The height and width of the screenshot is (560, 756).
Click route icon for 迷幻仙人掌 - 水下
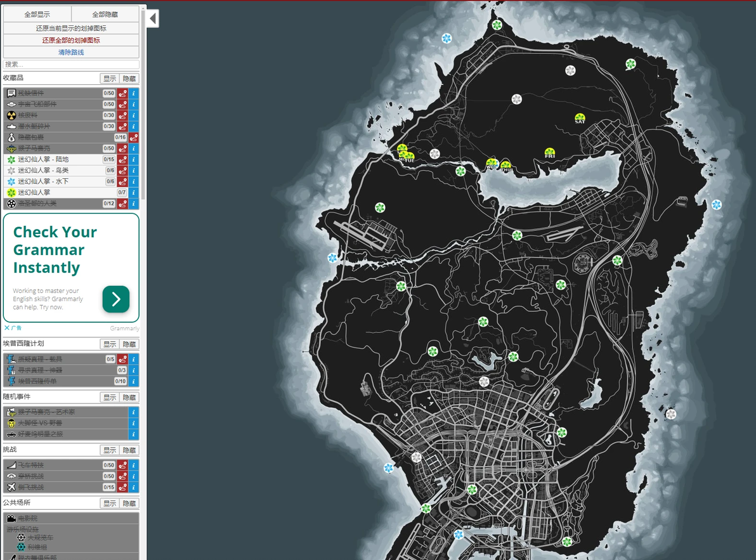coord(122,181)
